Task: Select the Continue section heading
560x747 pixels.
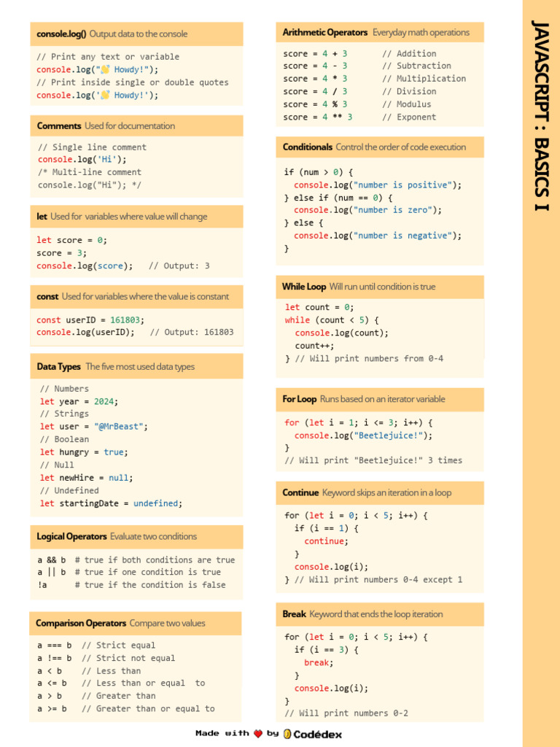Action: 301,492
